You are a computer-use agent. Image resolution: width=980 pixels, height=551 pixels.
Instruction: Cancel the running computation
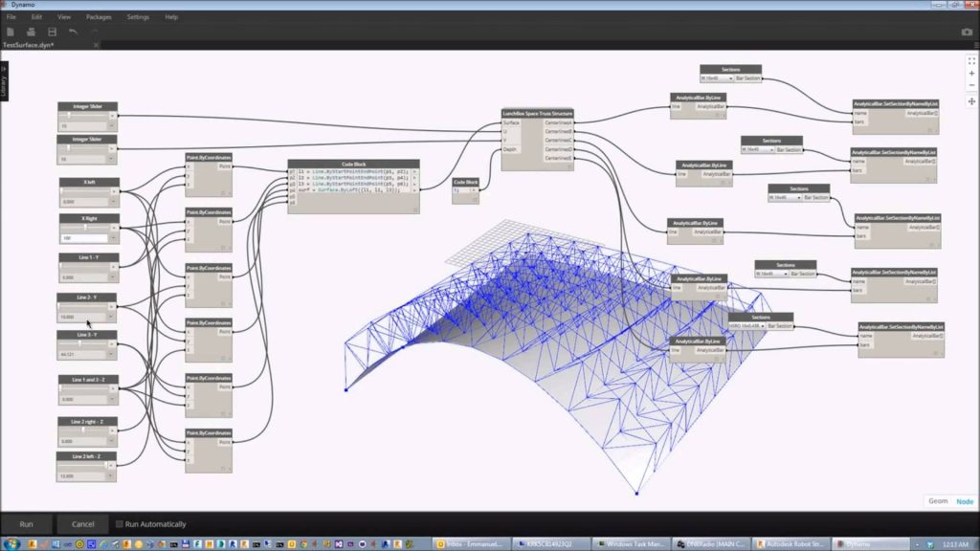click(81, 524)
